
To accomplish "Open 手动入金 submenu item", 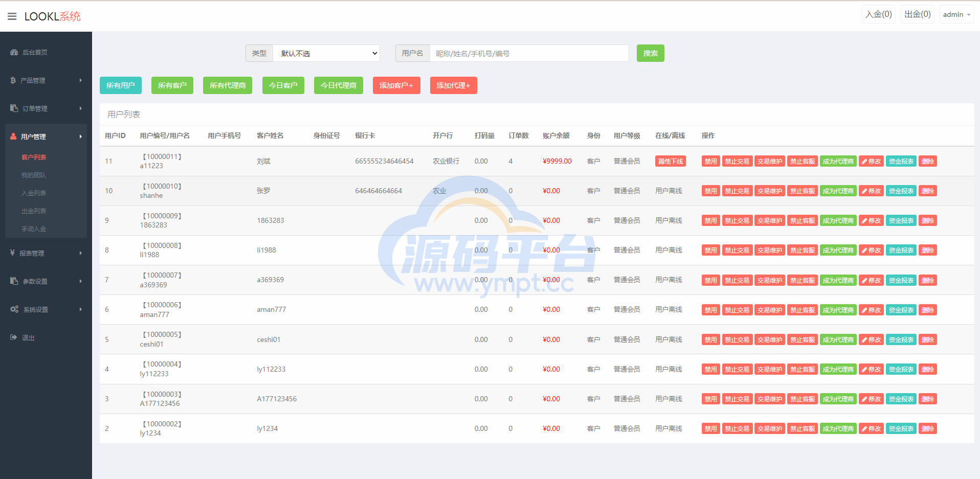I will coord(34,229).
